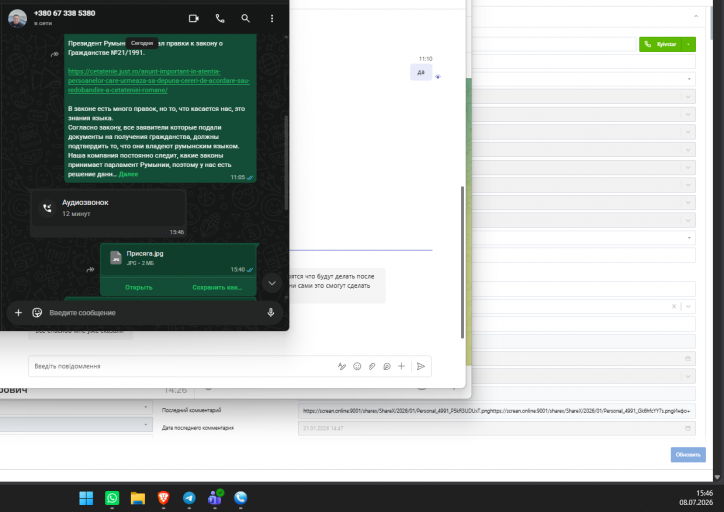This screenshot has height=512, width=724.
Task: Send the message with the arrow icon
Action: 421,366
